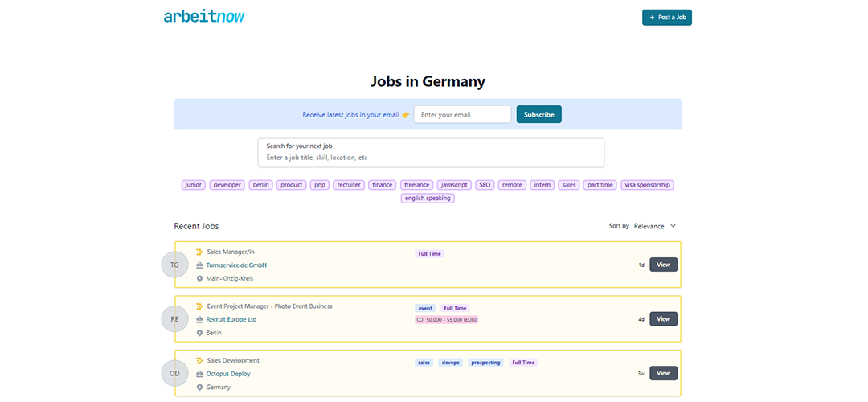868x402 pixels.
Task: Click the OD company avatar
Action: coord(174,373)
